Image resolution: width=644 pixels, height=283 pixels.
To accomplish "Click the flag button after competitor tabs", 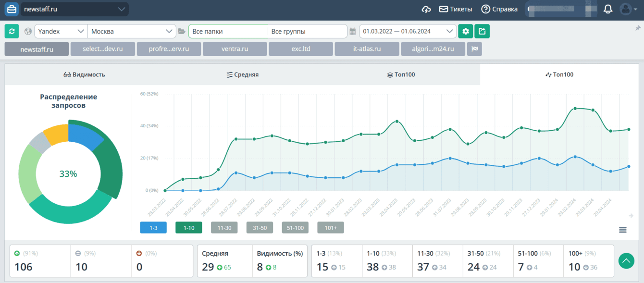I will (x=474, y=49).
